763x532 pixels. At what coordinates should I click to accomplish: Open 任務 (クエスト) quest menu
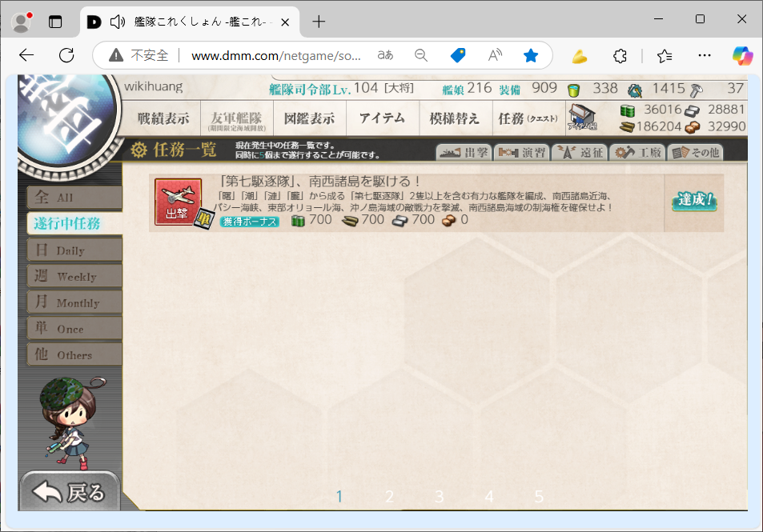point(528,118)
